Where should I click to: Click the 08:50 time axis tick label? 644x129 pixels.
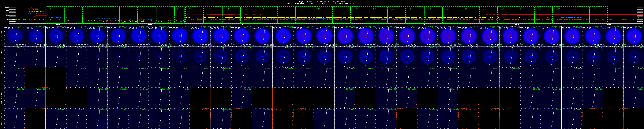(x=58, y=25)
